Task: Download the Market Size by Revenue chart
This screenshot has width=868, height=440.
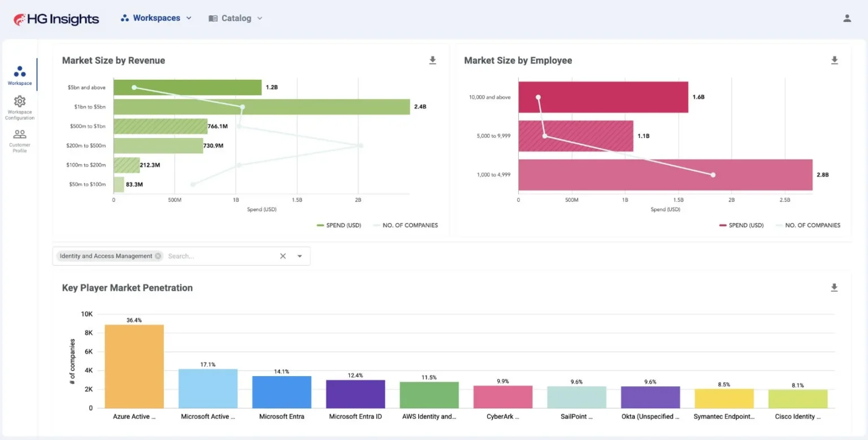Action: pos(433,61)
